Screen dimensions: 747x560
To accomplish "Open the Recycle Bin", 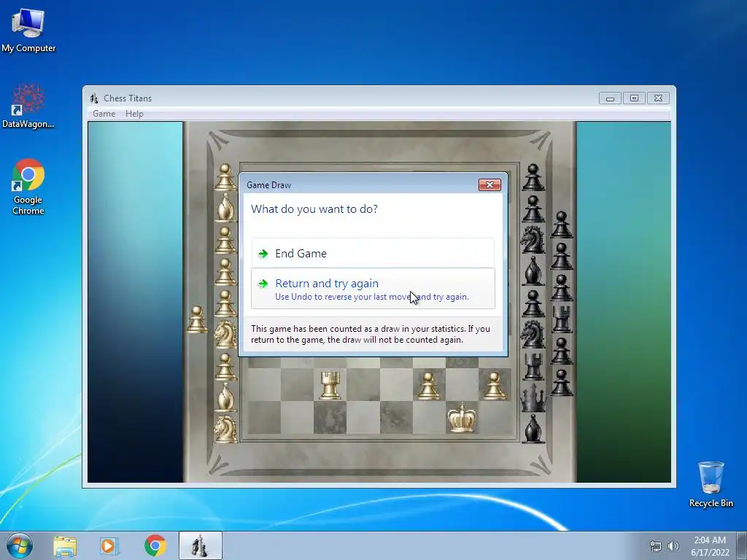I will coord(711,484).
